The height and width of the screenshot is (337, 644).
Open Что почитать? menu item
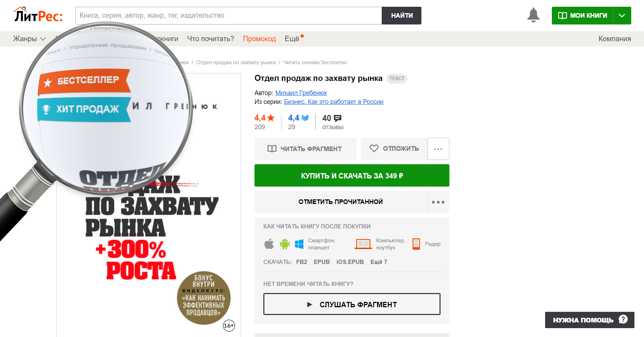click(x=211, y=39)
